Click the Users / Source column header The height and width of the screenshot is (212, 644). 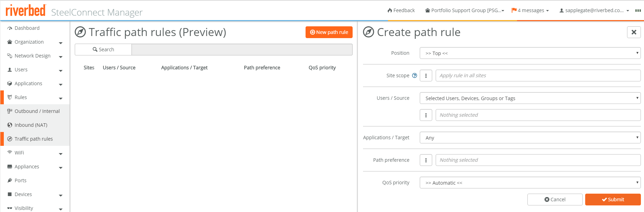point(119,68)
